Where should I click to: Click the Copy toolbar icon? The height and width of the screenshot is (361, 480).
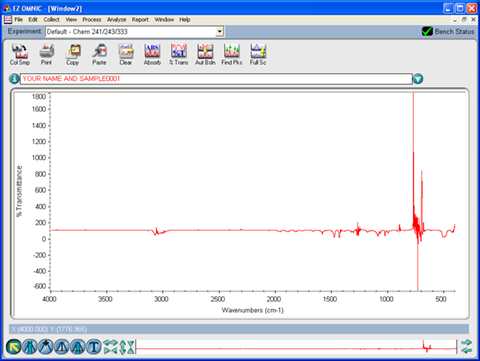click(x=73, y=54)
